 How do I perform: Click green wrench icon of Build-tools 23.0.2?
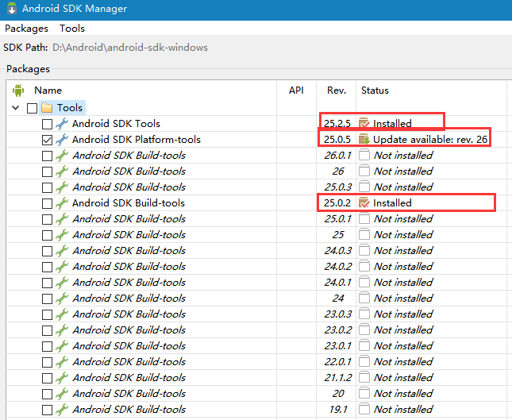click(x=62, y=329)
